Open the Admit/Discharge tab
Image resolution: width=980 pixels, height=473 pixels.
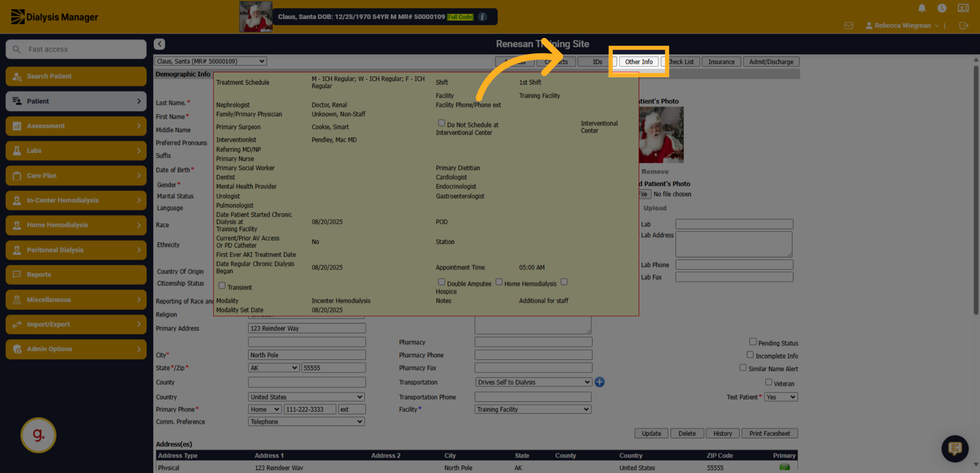coord(771,62)
